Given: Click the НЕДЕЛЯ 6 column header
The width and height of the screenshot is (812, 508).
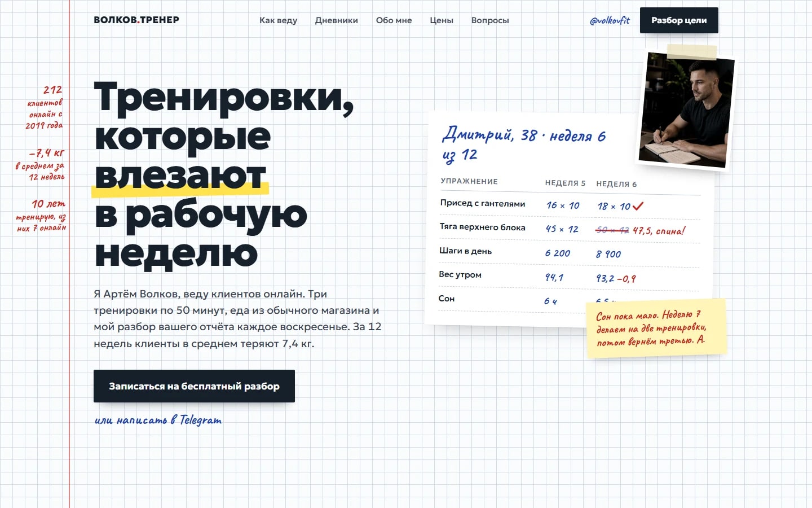Looking at the screenshot, I should pyautogui.click(x=616, y=184).
